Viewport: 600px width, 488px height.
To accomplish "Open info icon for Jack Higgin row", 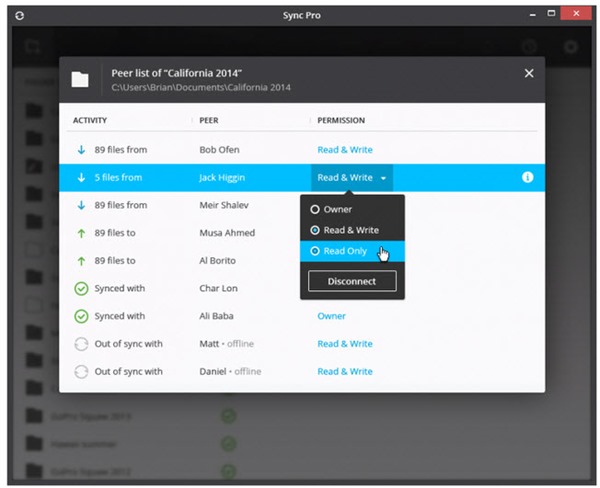I will click(527, 177).
